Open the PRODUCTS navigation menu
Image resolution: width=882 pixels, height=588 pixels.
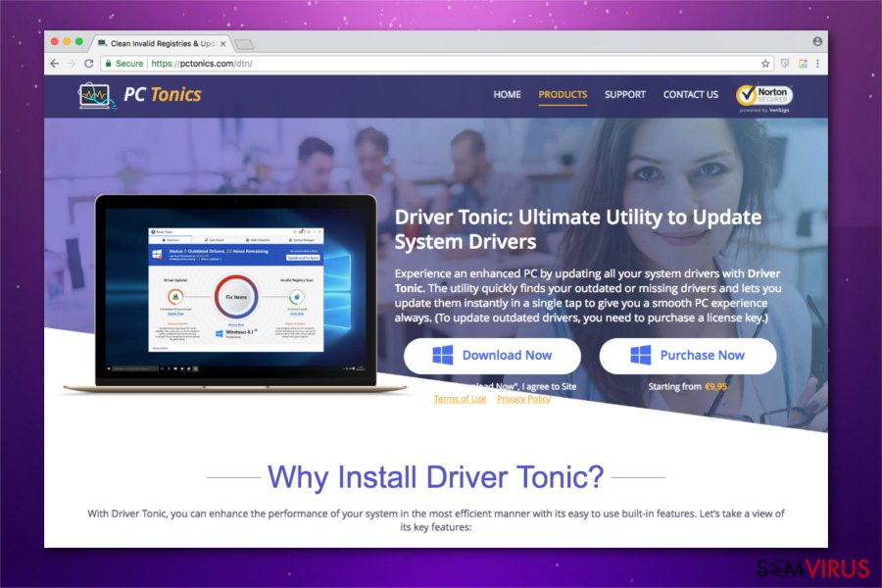pyautogui.click(x=562, y=94)
